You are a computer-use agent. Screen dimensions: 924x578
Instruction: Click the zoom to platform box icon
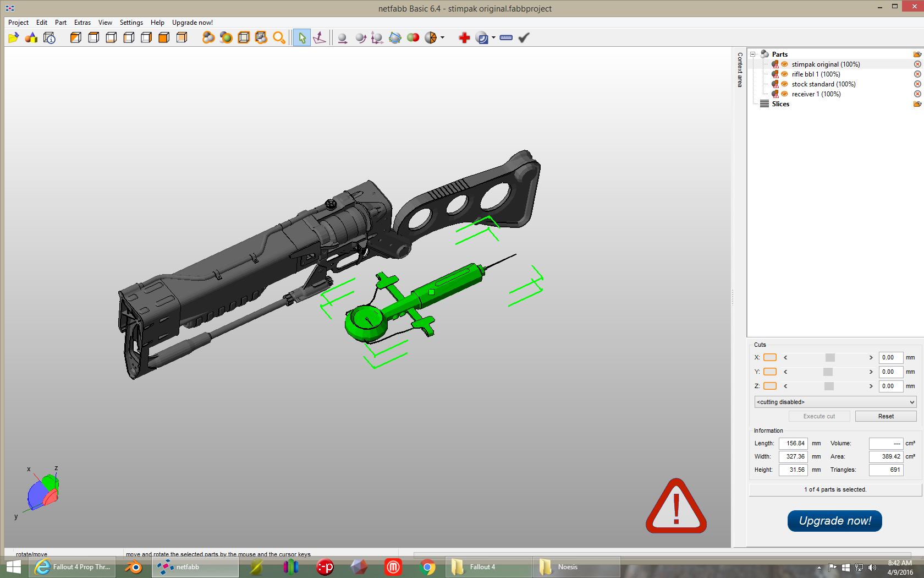point(244,37)
